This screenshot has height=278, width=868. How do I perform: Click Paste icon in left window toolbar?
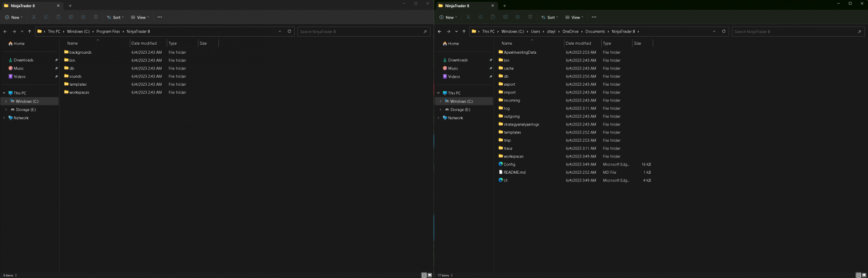tap(58, 17)
